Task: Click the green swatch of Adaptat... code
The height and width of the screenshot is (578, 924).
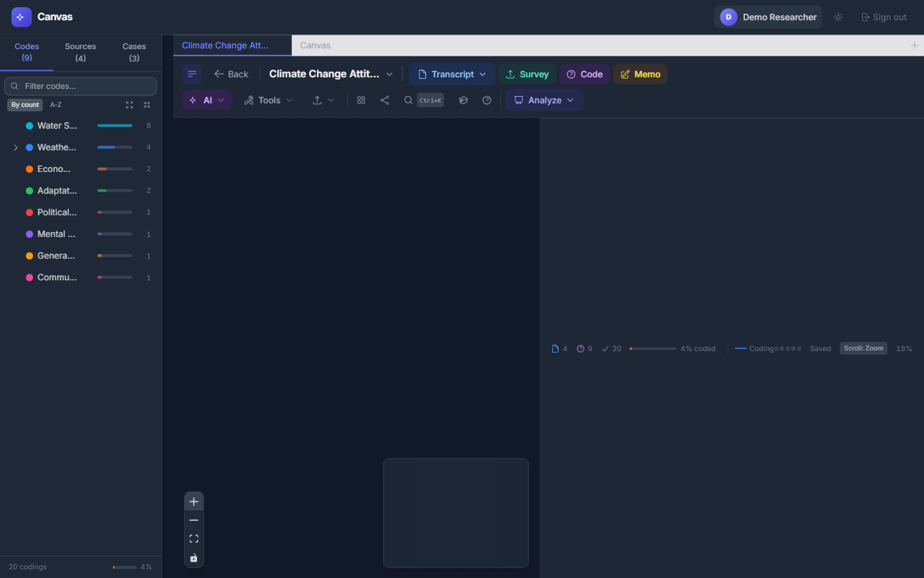Action: 30,191
